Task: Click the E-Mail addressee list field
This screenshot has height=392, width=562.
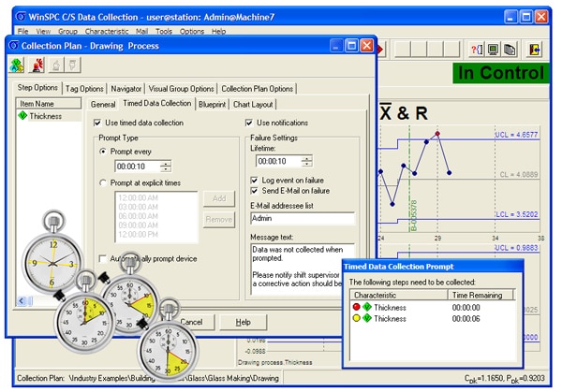Action: pyautogui.click(x=303, y=219)
